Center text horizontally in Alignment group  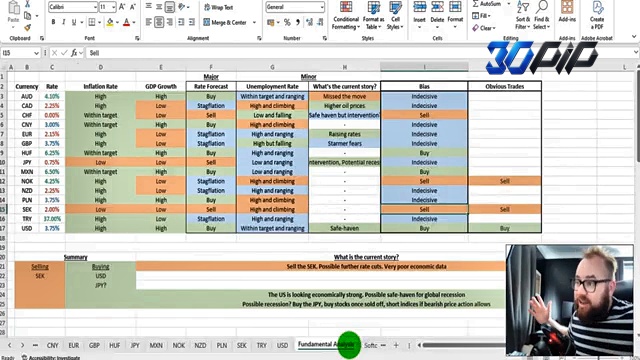point(159,22)
